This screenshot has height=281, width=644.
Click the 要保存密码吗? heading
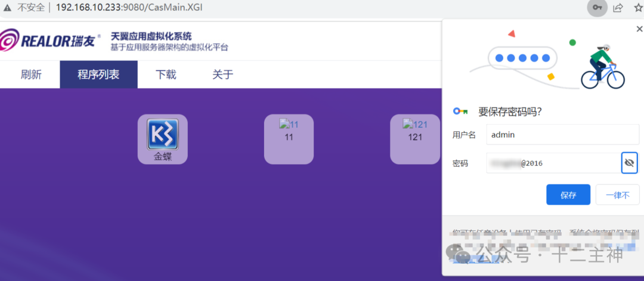point(510,112)
